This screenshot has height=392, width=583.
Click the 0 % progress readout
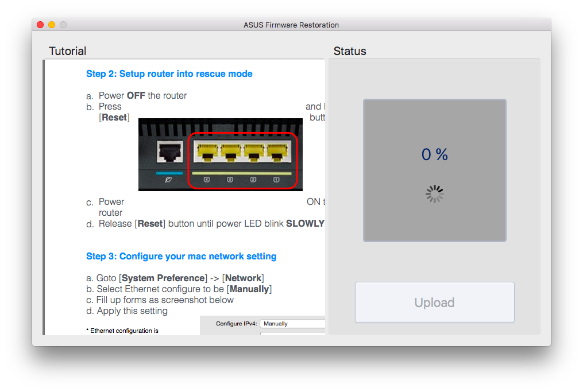[x=435, y=154]
